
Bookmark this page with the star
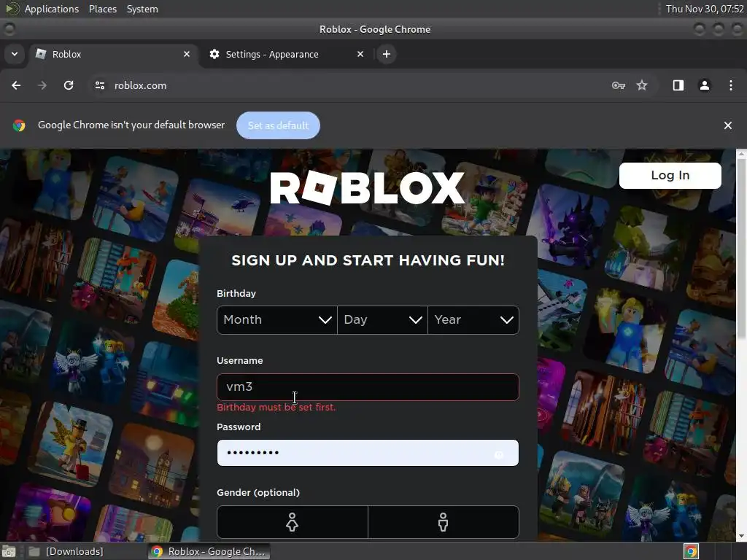click(x=642, y=85)
